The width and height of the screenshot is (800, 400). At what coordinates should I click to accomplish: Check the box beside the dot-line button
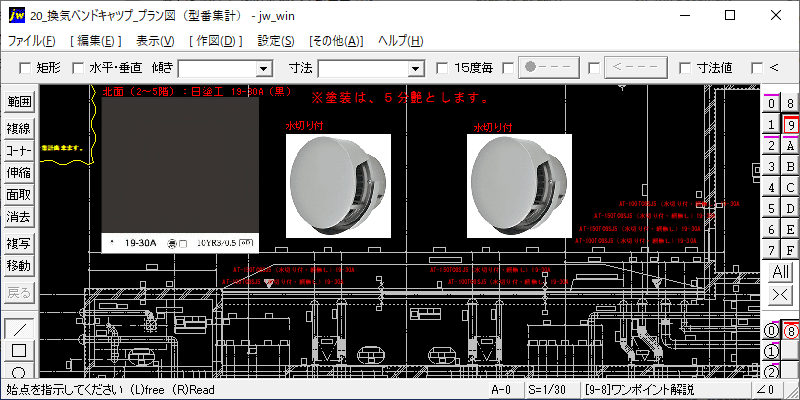point(508,67)
